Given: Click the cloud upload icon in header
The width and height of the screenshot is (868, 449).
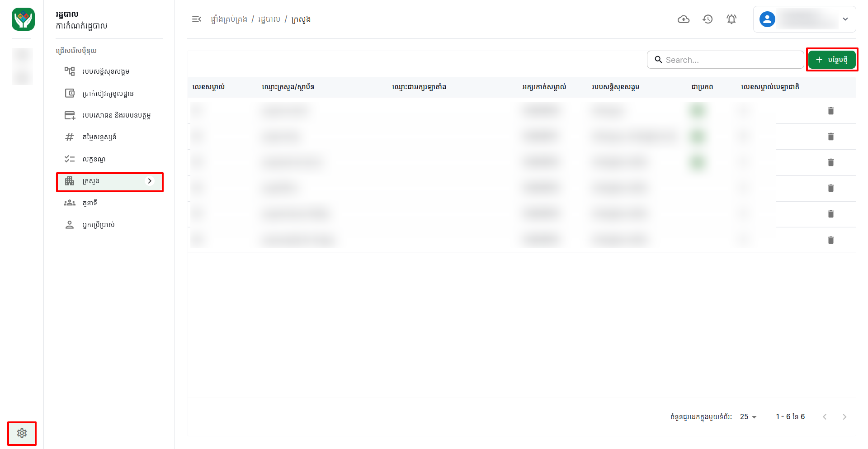Looking at the screenshot, I should 684,19.
